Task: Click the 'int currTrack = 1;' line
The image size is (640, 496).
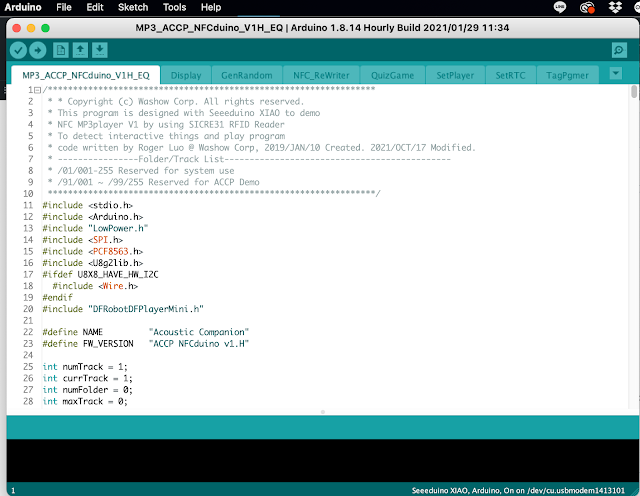Action: 87,378
